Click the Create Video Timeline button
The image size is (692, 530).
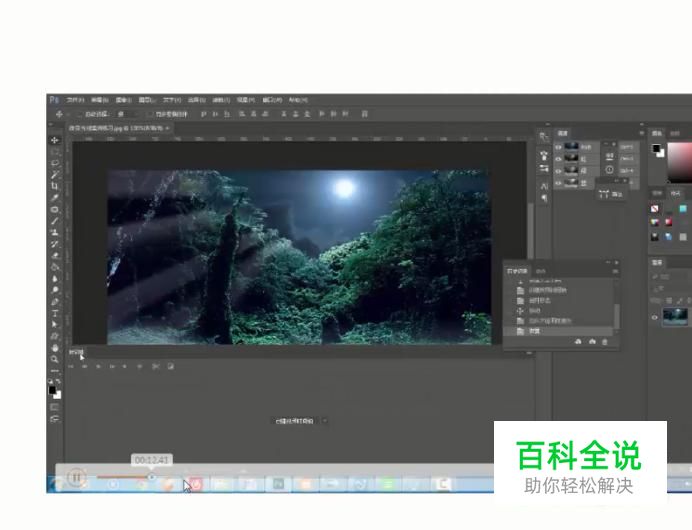click(294, 422)
